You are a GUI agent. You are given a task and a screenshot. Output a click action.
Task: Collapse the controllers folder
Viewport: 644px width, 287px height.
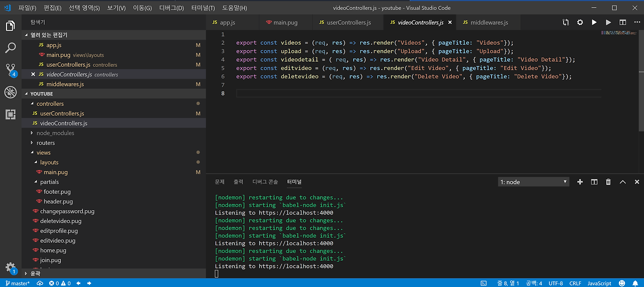tap(50, 104)
